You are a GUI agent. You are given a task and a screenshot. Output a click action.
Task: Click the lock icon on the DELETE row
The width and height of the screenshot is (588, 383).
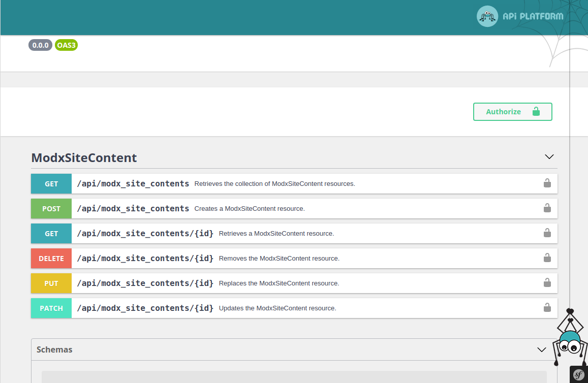point(547,258)
